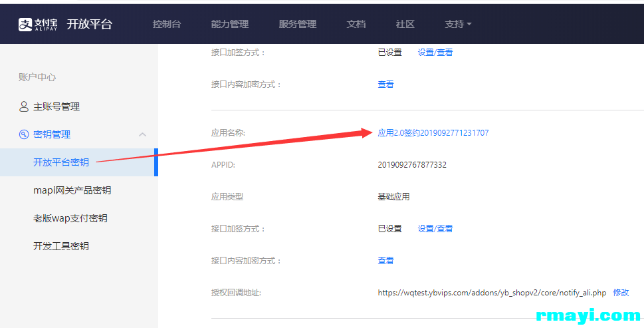Click the Alipay logo icon

point(25,24)
